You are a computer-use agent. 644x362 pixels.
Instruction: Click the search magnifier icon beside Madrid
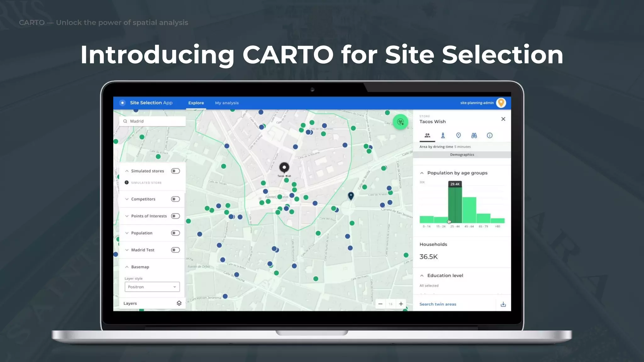coord(125,121)
